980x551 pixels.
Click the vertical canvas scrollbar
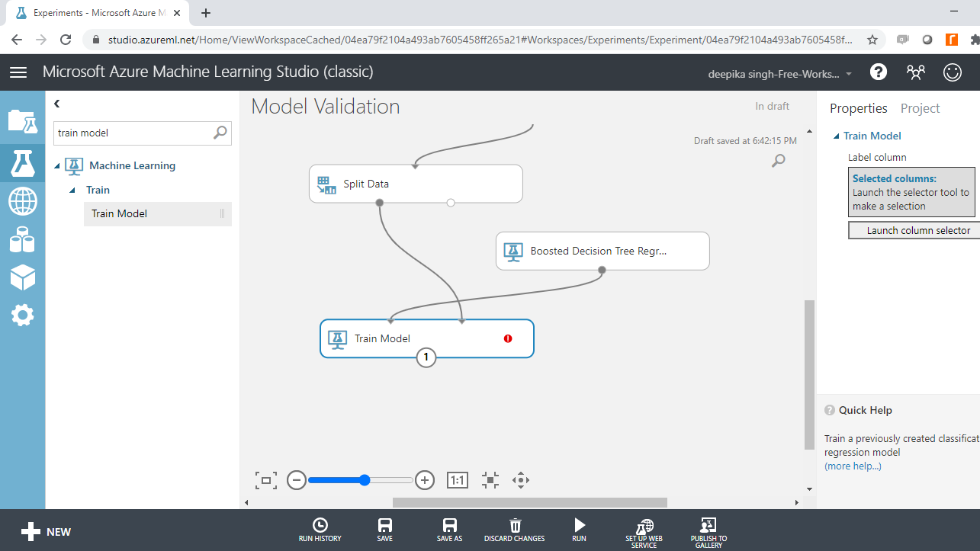[809, 374]
